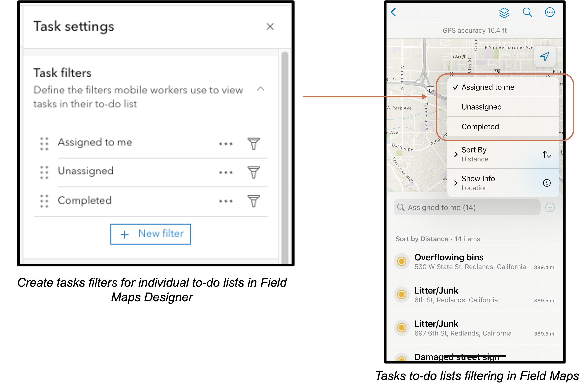Screen dimensions: 588x391
Task: Select Unassigned from the filter menu
Action: click(482, 107)
